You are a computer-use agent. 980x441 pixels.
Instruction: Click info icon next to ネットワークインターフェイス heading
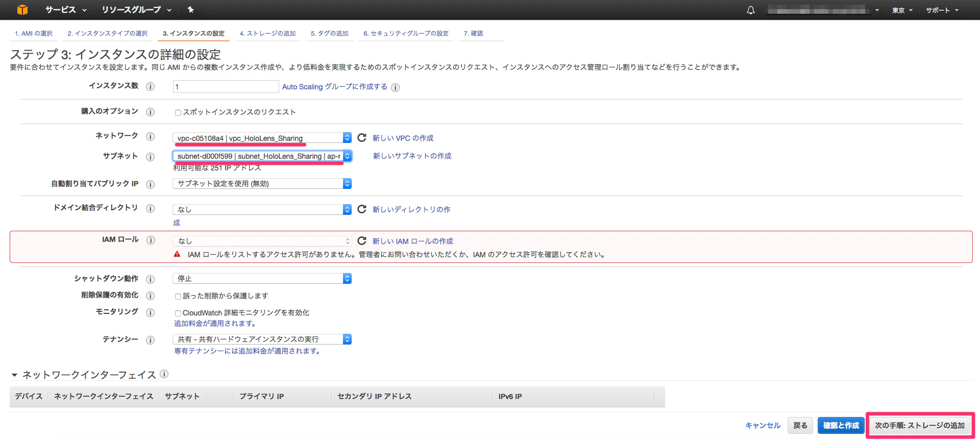tap(164, 374)
